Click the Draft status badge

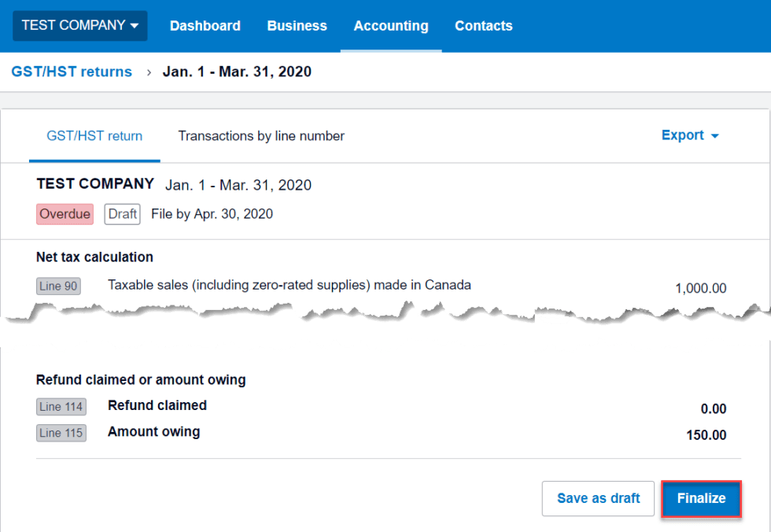(122, 213)
